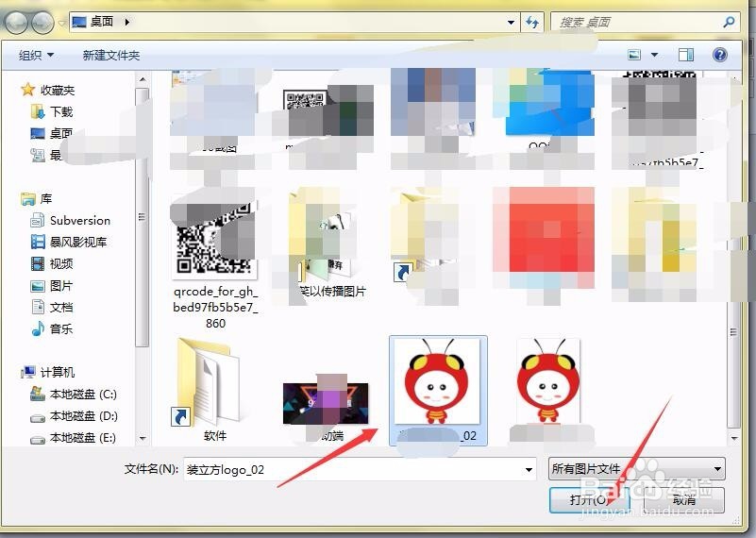Select 桌面 in the sidebar
Viewport: 756px width, 538px height.
point(61,133)
